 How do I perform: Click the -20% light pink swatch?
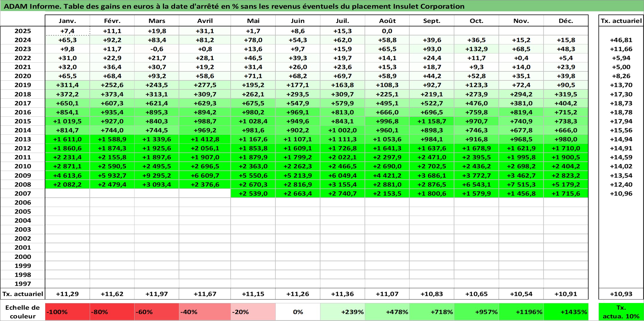click(x=253, y=312)
